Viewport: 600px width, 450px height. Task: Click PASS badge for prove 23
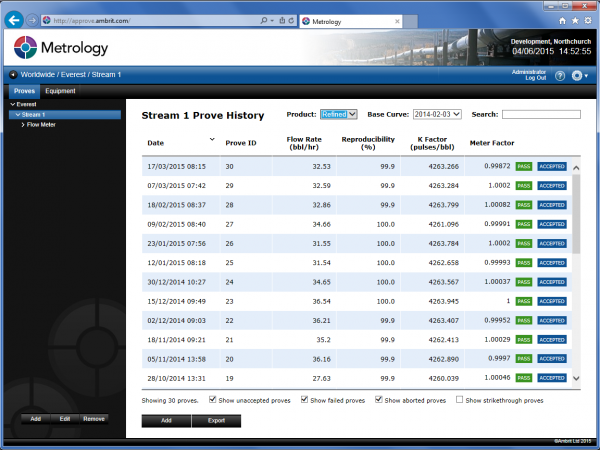524,302
